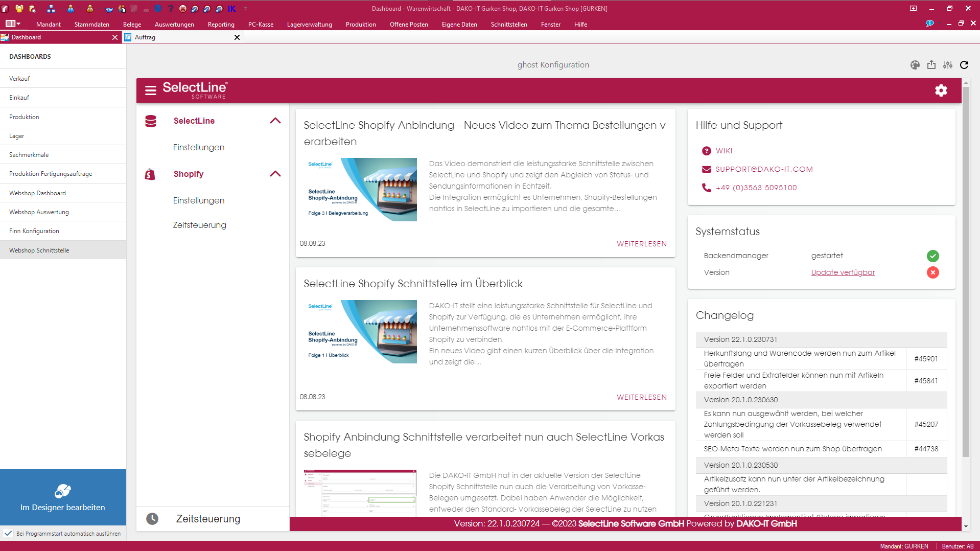Viewport: 980px width, 551px height.
Task: Open the settings gear in the red header
Action: 941,90
